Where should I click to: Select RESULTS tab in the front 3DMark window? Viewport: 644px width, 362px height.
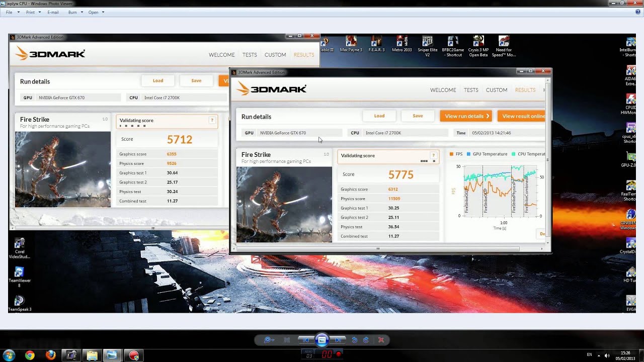tap(525, 90)
